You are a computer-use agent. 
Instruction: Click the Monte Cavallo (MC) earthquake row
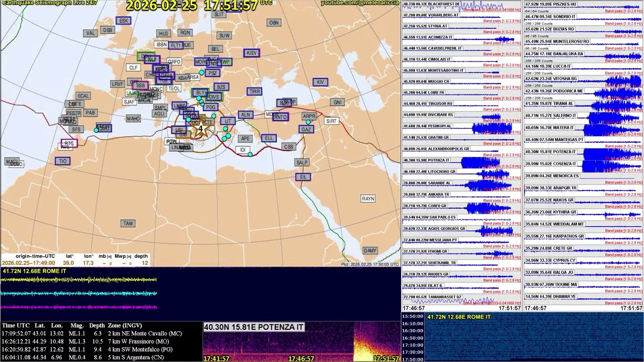[92, 333]
